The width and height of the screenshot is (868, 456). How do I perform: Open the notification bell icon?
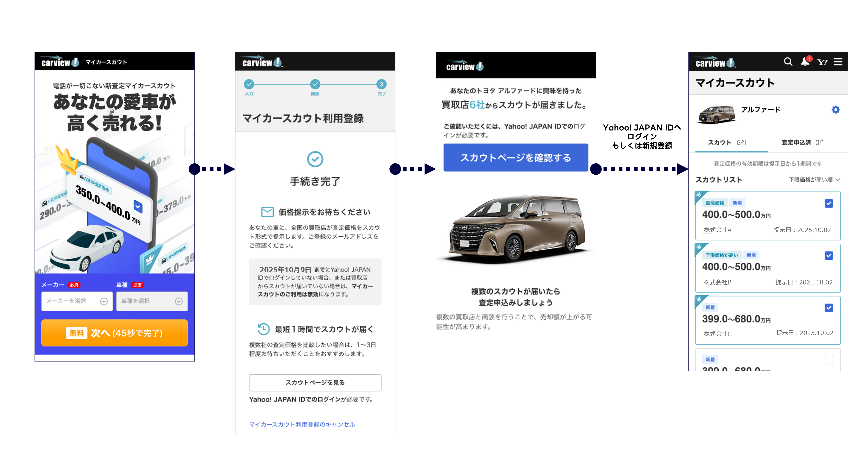coord(805,62)
